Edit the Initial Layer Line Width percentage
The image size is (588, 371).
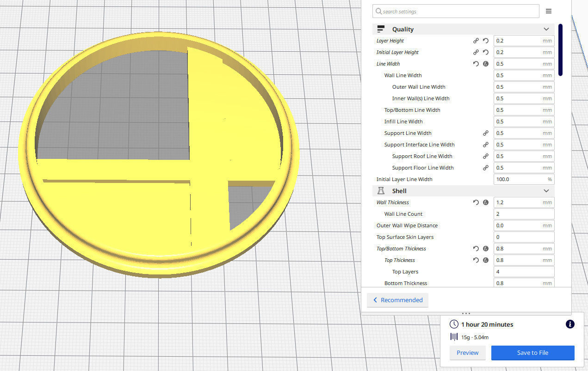click(x=524, y=179)
